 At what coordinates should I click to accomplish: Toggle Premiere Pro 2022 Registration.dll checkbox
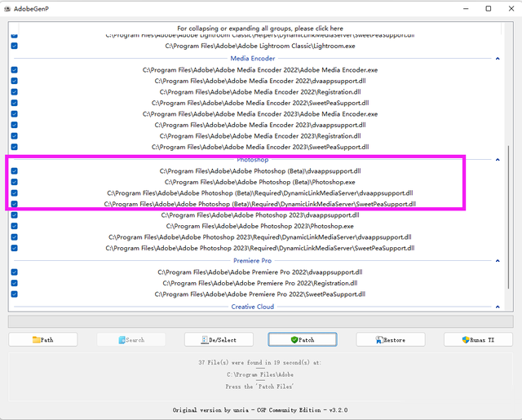pyautogui.click(x=15, y=283)
